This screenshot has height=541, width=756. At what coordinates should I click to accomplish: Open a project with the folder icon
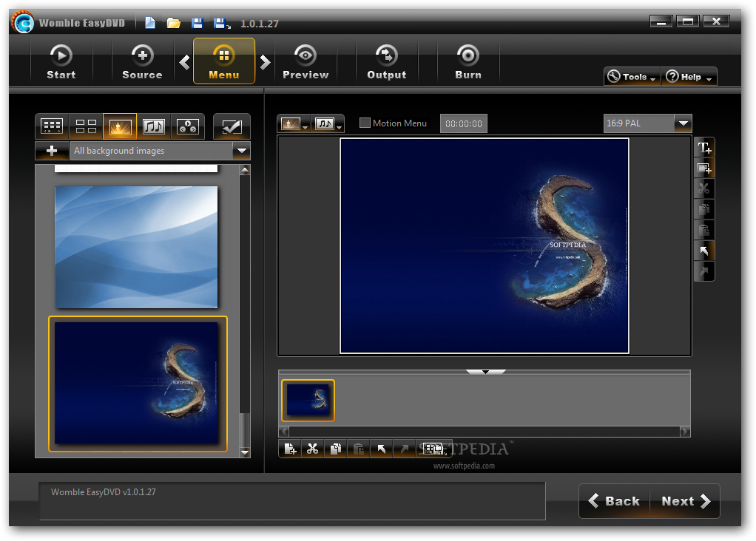click(174, 23)
